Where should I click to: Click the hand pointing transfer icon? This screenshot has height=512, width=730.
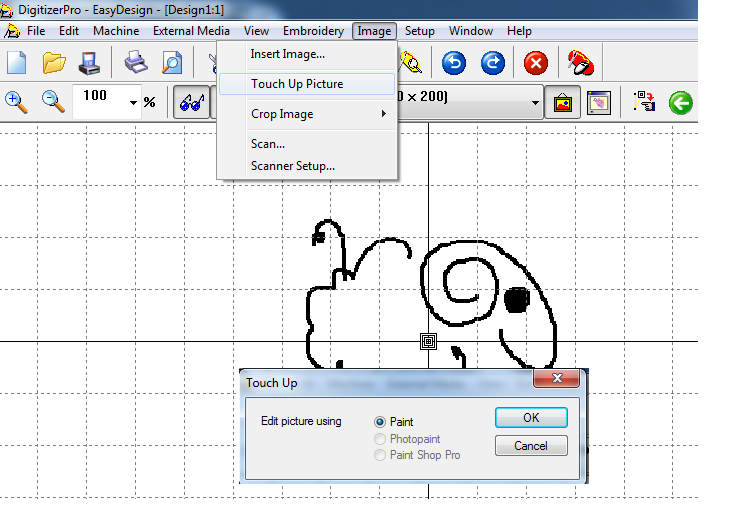pos(644,102)
